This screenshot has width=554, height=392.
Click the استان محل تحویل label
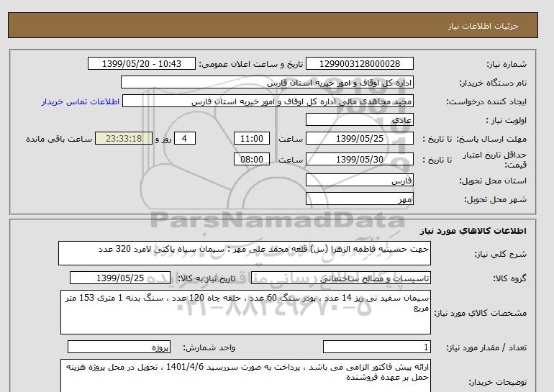click(x=493, y=181)
